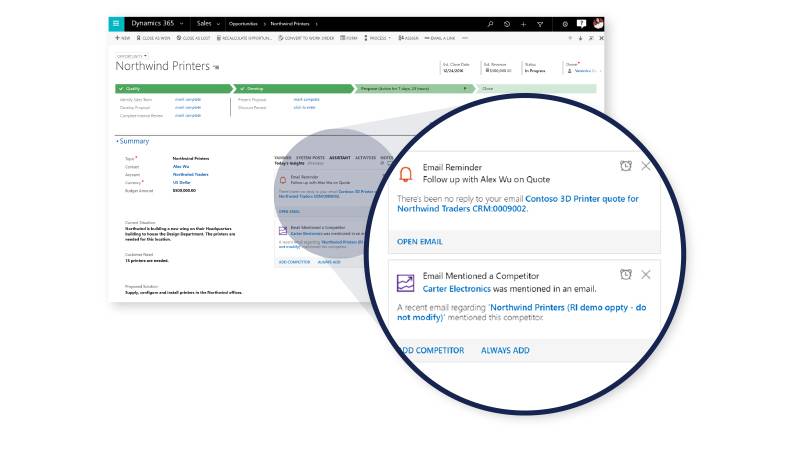Snooze the magnified Email Mentioned a Competitor card

click(626, 274)
